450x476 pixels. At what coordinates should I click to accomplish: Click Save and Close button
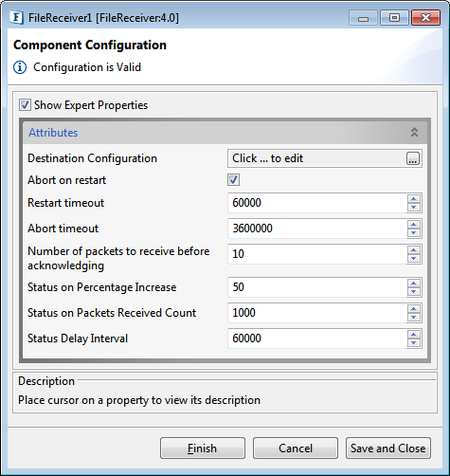(x=388, y=449)
